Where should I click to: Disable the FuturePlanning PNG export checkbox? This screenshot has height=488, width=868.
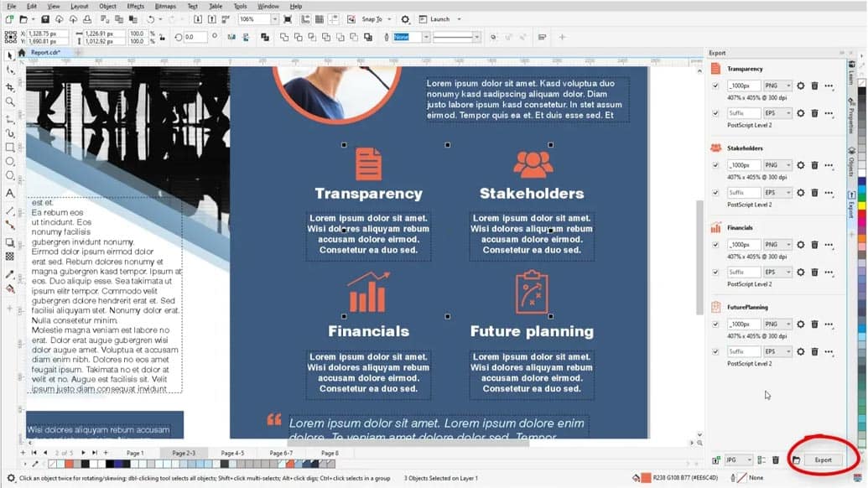pos(715,324)
